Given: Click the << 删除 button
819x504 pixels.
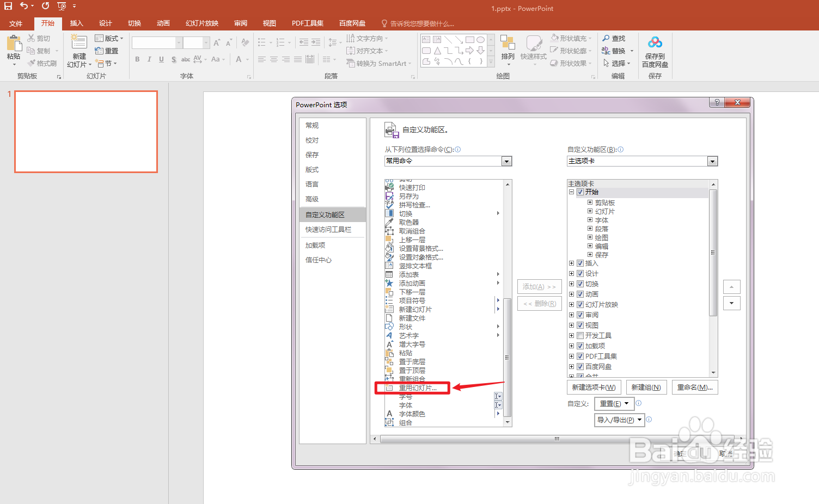Looking at the screenshot, I should (x=539, y=304).
